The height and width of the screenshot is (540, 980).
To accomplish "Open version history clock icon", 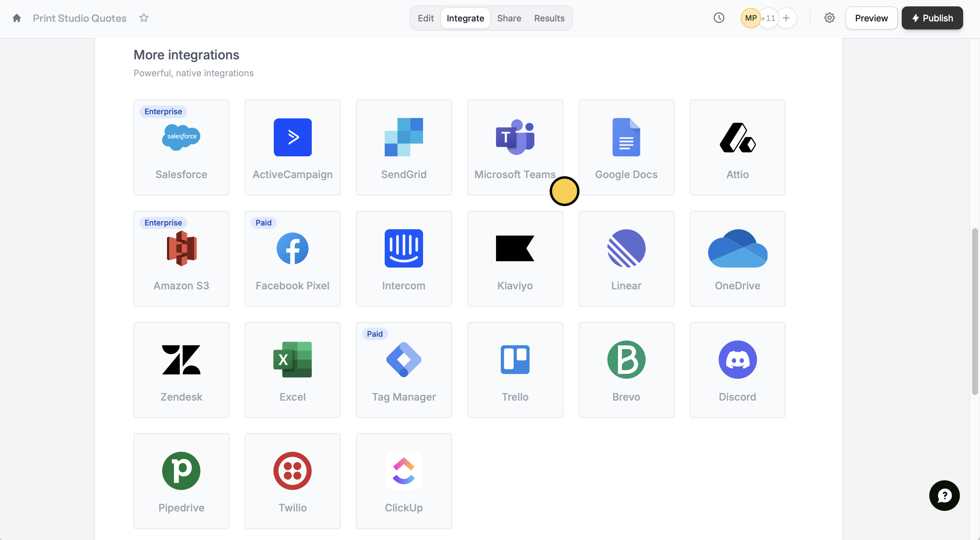I will (718, 18).
